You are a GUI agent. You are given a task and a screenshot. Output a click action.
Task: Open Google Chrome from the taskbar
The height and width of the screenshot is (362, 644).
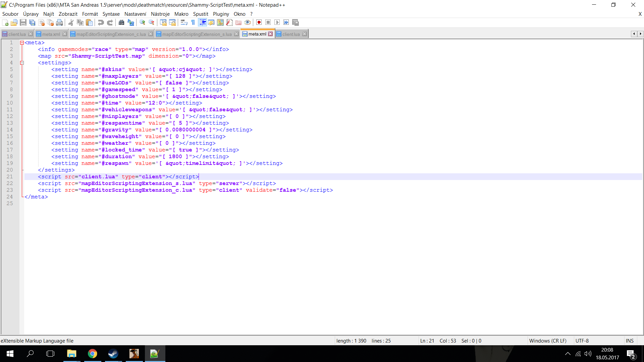pos(92,354)
